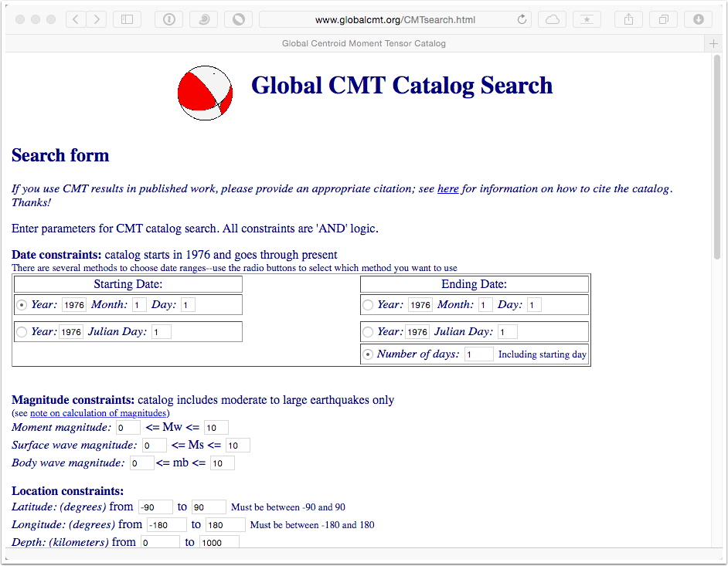Click the 'Location constraints:' label
Screen dimensions: 728x566
click(68, 491)
